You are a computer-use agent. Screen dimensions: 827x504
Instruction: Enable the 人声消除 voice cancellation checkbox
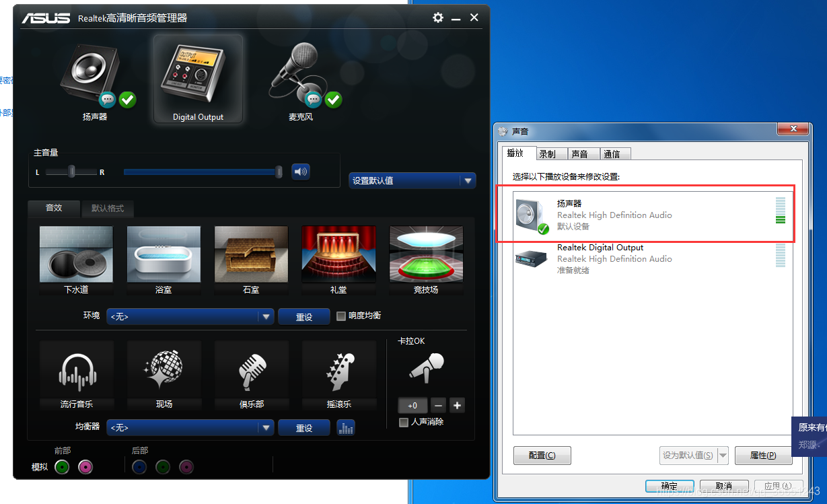(x=404, y=422)
